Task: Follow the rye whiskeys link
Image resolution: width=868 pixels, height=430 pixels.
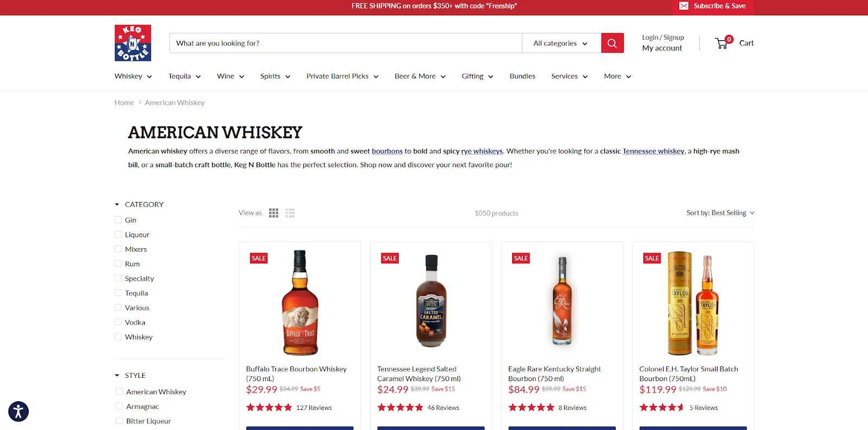Action: 482,151
